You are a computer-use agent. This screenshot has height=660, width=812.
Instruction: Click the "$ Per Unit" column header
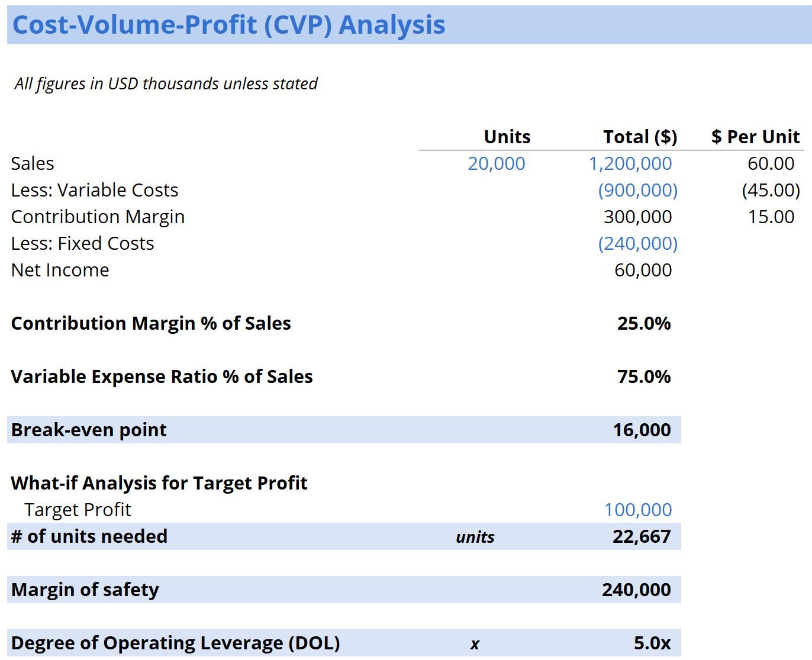coord(755,137)
